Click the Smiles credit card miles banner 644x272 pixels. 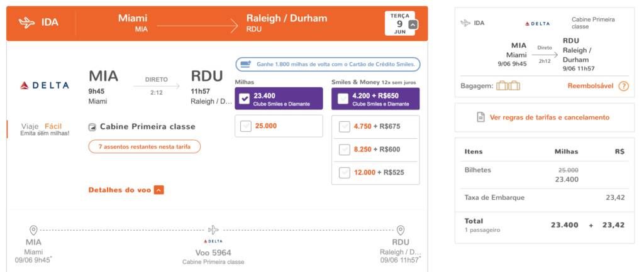pyautogui.click(x=328, y=65)
